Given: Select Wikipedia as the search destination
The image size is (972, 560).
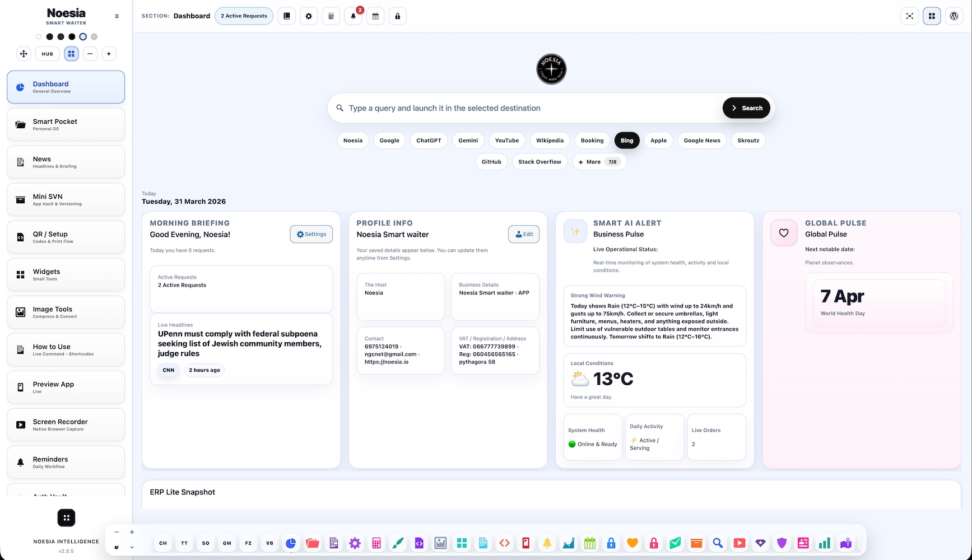Looking at the screenshot, I should (x=550, y=141).
